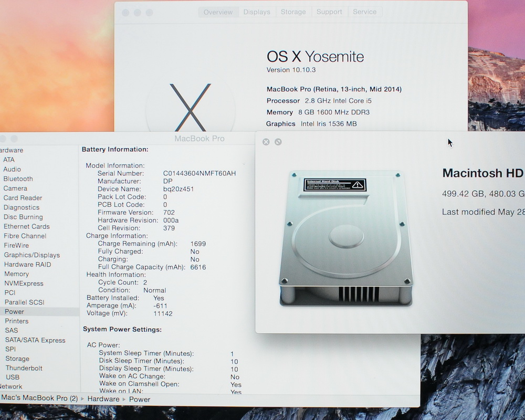The image size is (525, 420).
Task: Click the Amperage value -611
Action: [x=160, y=306]
